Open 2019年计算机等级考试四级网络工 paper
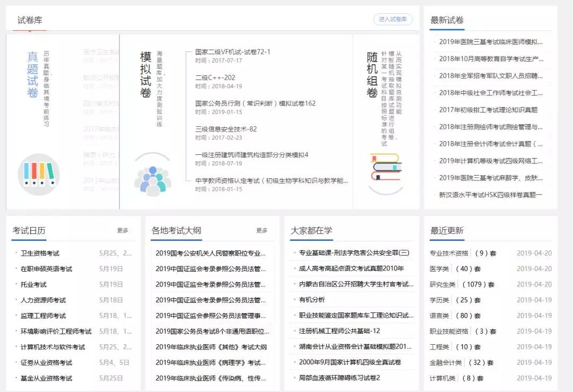Image resolution: width=573 pixels, height=392 pixels. tap(491, 161)
